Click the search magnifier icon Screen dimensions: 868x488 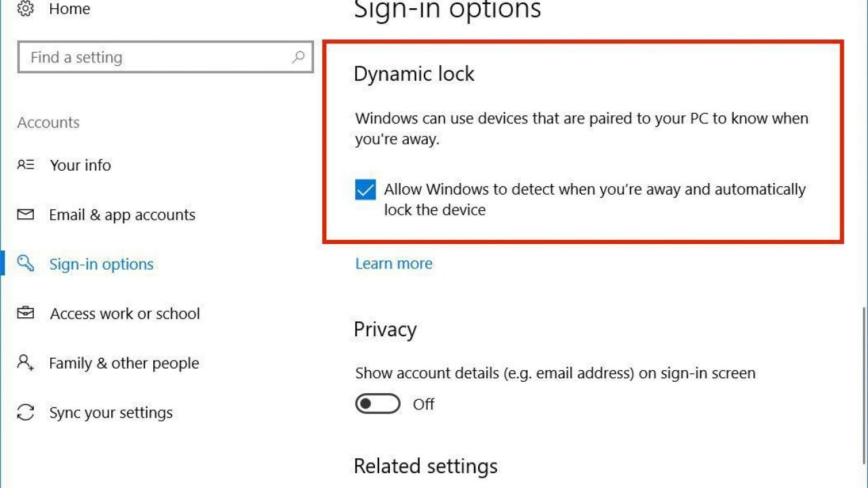[x=298, y=58]
